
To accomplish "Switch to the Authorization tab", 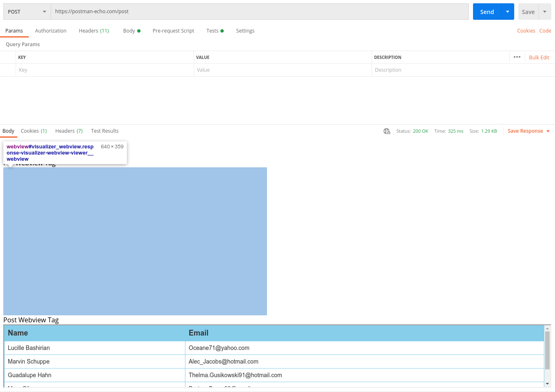I will tap(51, 31).
